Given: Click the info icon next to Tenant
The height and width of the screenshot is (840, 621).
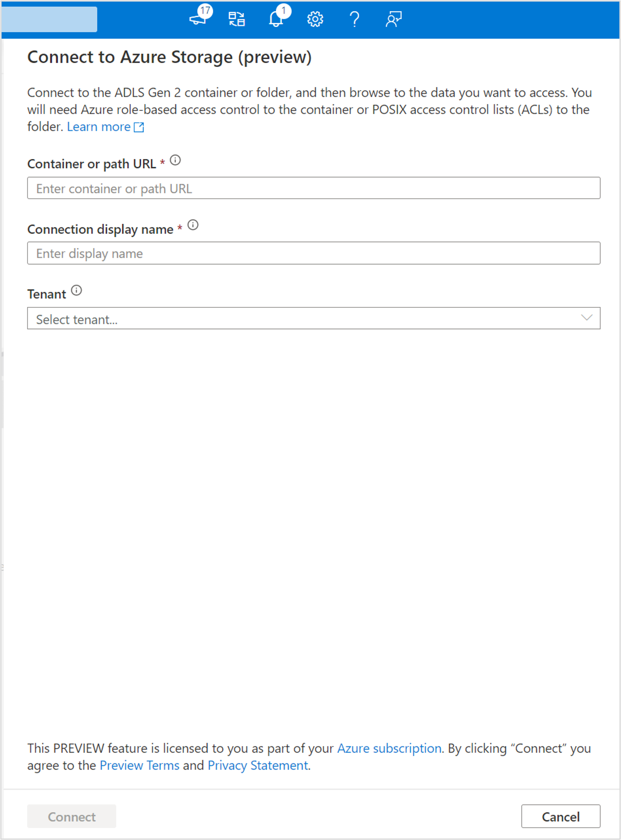Looking at the screenshot, I should point(76,291).
